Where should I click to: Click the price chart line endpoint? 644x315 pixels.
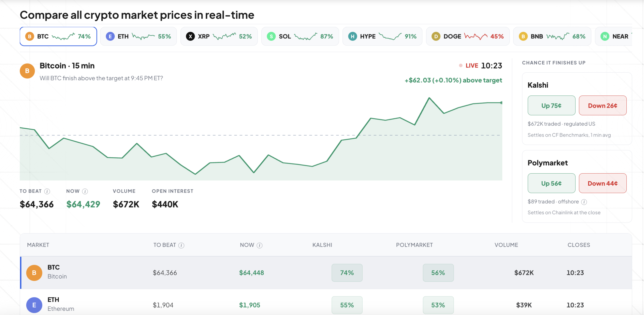point(501,102)
